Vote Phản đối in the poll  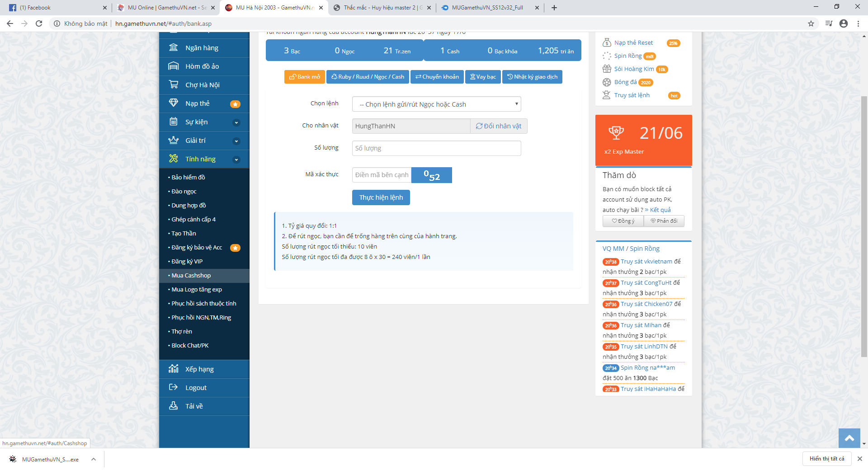pyautogui.click(x=664, y=221)
